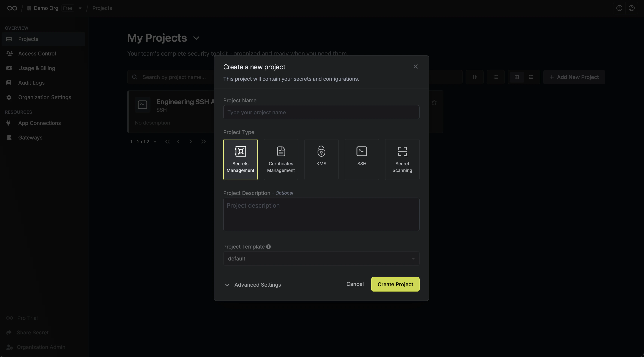This screenshot has height=357, width=644.
Task: Click the Gateways door icon
Action: click(x=9, y=137)
